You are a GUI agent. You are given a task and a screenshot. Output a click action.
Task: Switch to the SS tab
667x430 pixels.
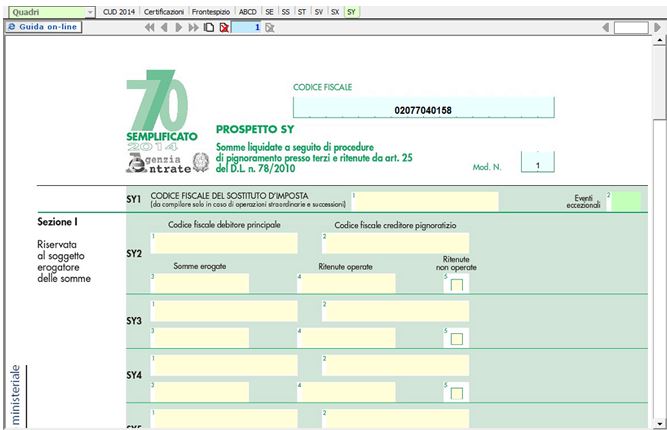[285, 12]
